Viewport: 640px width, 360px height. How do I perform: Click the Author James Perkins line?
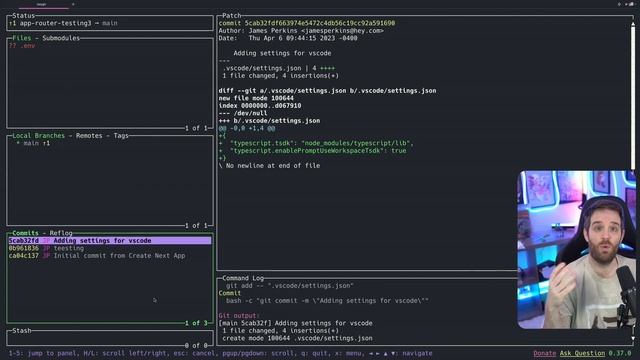[301, 31]
